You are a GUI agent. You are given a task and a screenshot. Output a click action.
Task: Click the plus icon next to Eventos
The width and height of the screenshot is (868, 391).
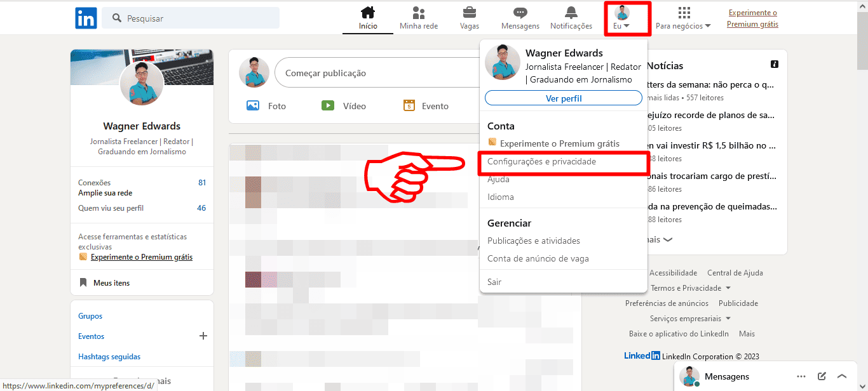point(203,336)
